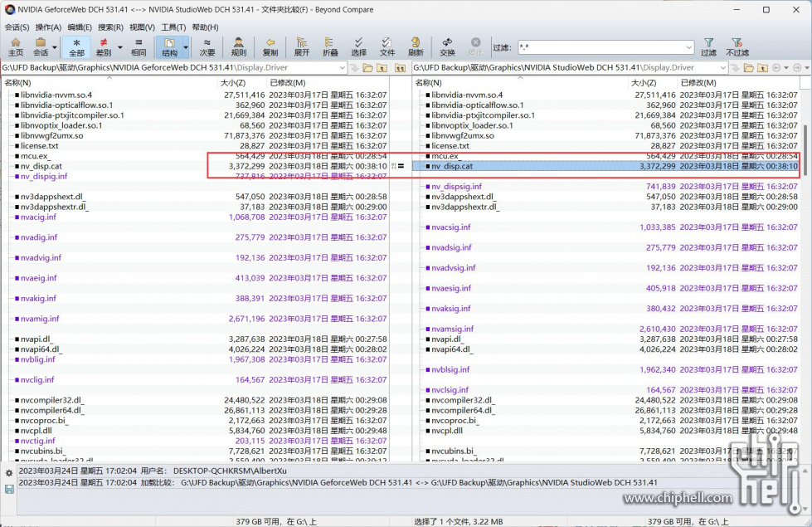Open the 会话 button dropdown arrow

click(x=55, y=47)
